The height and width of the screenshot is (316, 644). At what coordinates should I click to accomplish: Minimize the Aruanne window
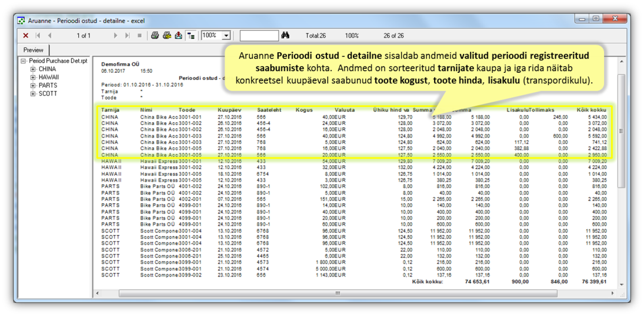582,18
